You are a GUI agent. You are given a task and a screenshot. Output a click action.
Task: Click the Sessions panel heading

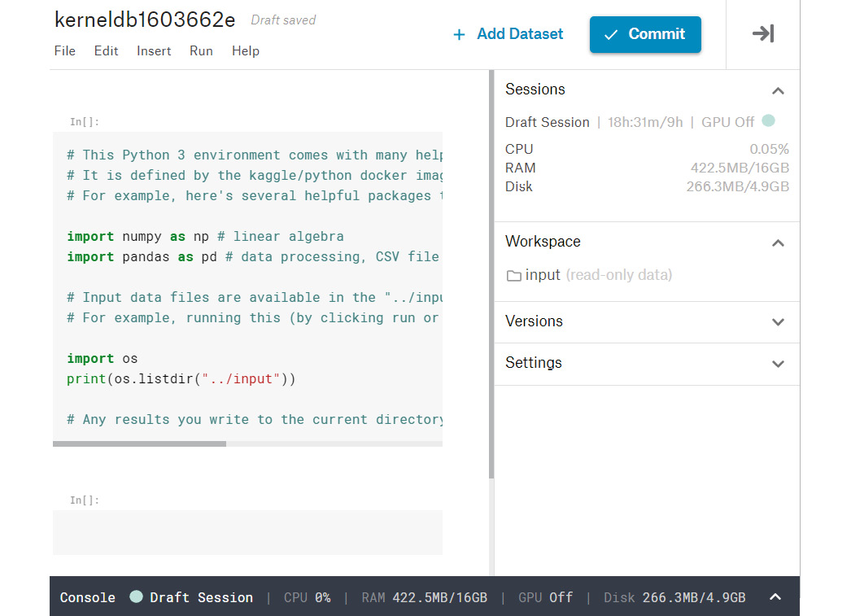535,90
